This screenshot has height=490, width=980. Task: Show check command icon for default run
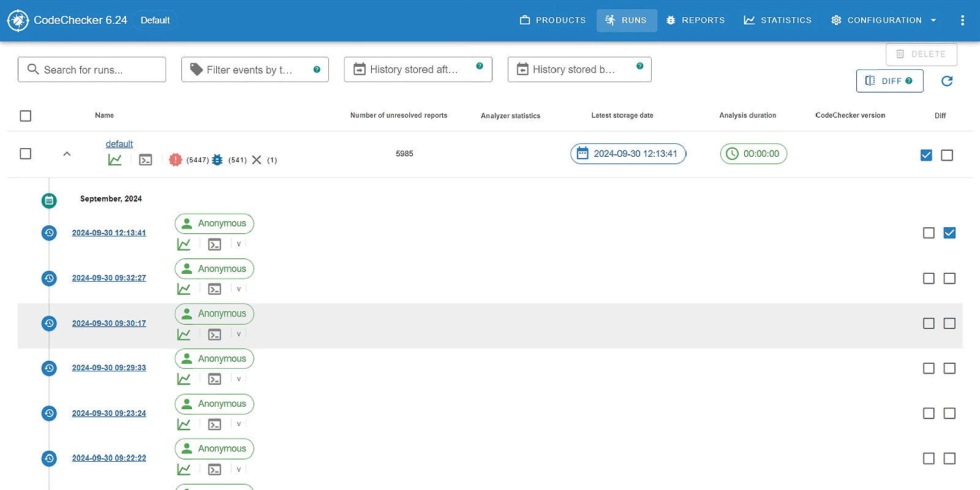[145, 160]
